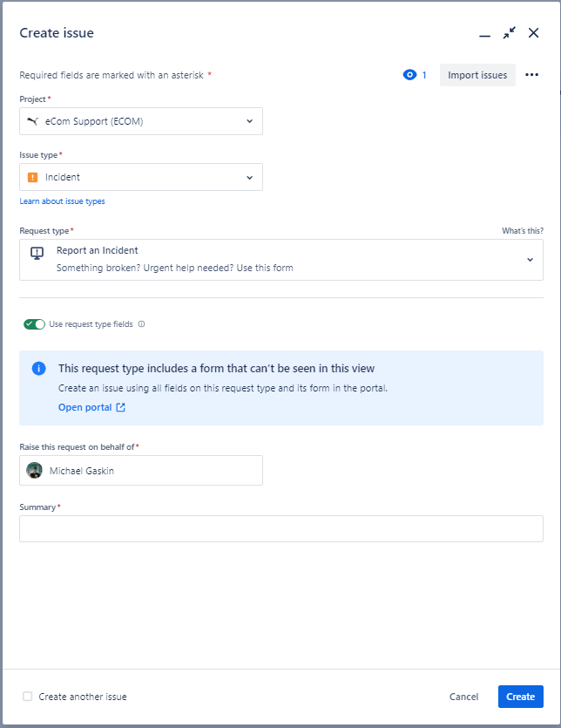
Task: Click the orange Incident issue type icon
Action: 32,177
